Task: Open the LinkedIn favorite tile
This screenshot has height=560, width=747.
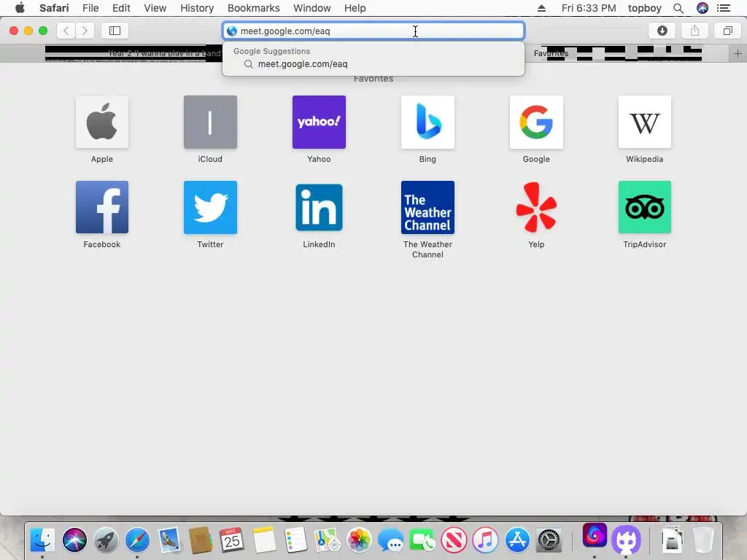Action: (319, 207)
